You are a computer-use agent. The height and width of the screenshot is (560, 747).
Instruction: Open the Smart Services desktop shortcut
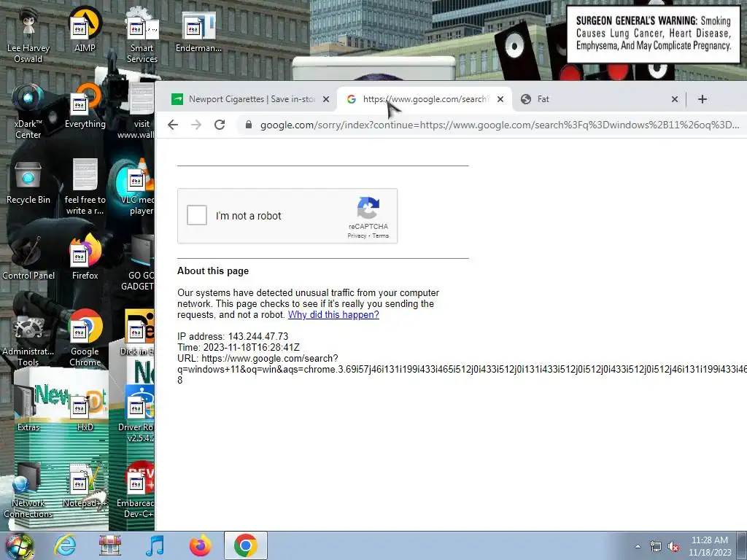click(142, 36)
